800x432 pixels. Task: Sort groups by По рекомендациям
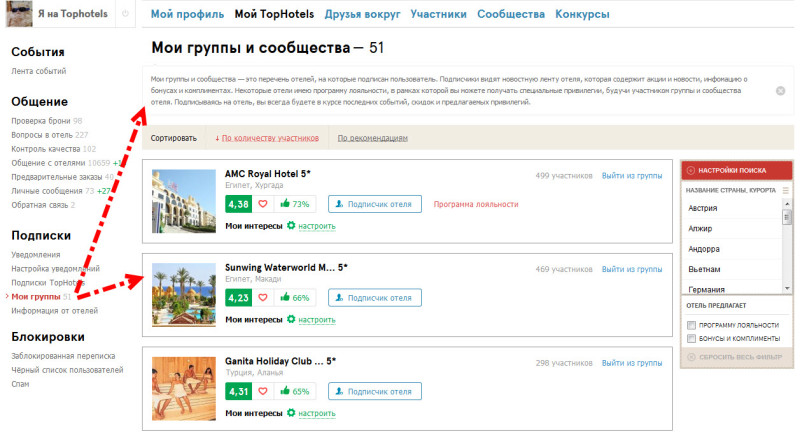[372, 138]
